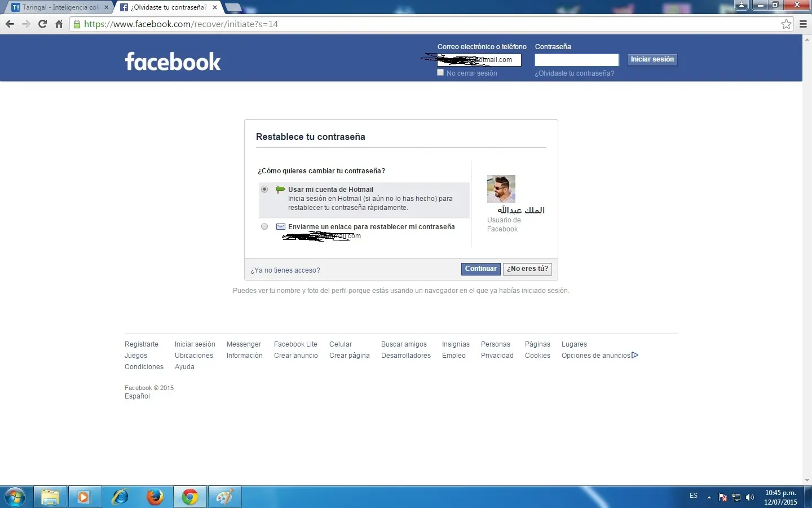The width and height of the screenshot is (812, 508).
Task: Open the 'Juegos' footer link
Action: click(x=136, y=356)
